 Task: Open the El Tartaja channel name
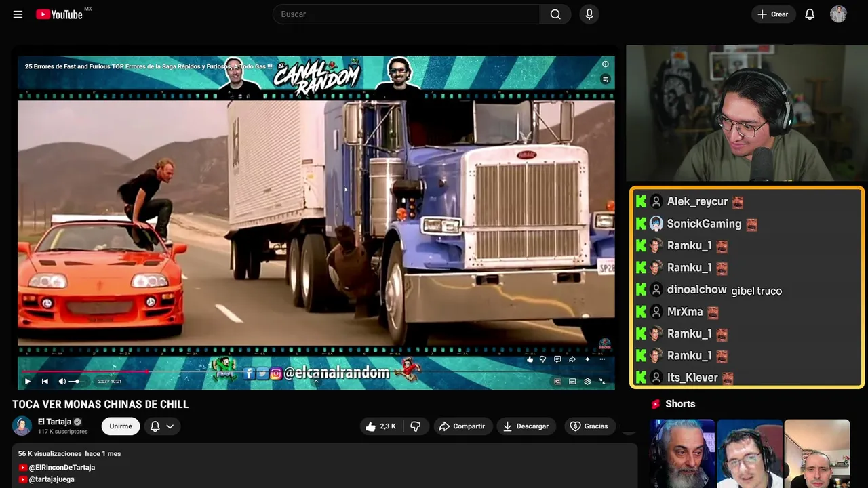[x=54, y=422]
